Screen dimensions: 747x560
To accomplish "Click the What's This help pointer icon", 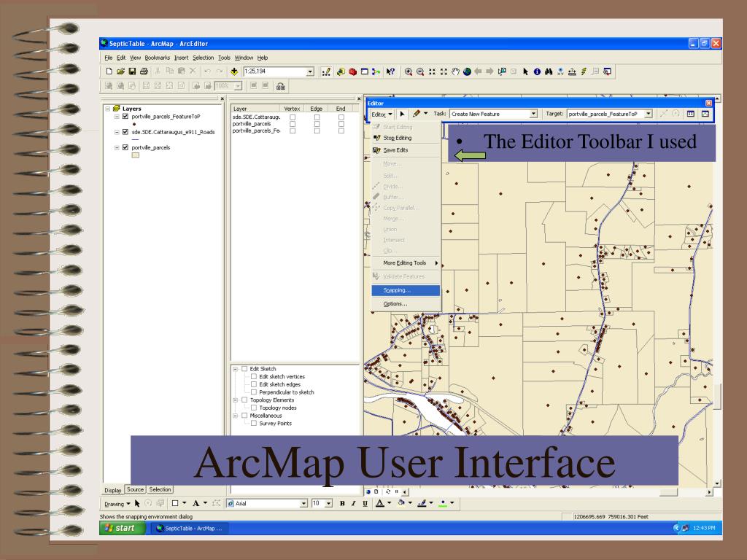I will pos(390,71).
